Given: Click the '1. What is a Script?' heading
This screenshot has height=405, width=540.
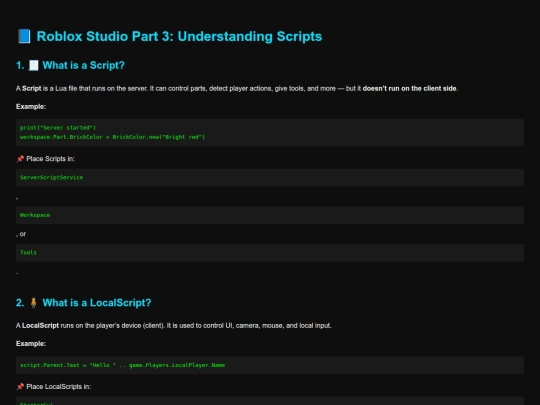Looking at the screenshot, I should (x=70, y=65).
